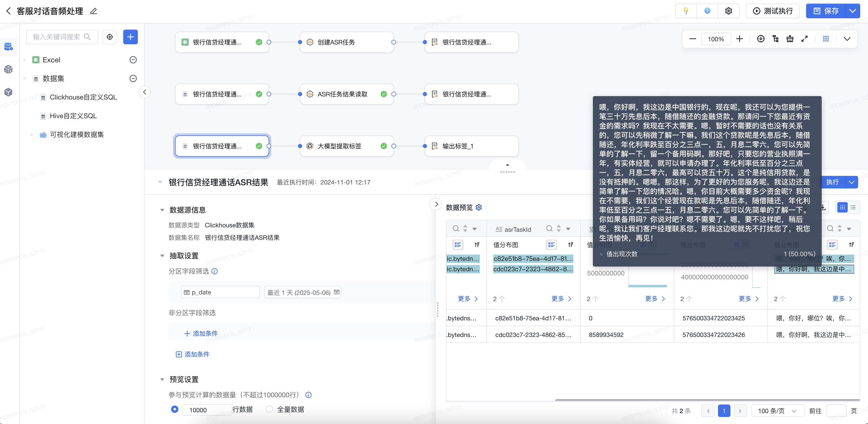Select the 10000 行数据 radio option
The image size is (868, 424).
point(174,409)
